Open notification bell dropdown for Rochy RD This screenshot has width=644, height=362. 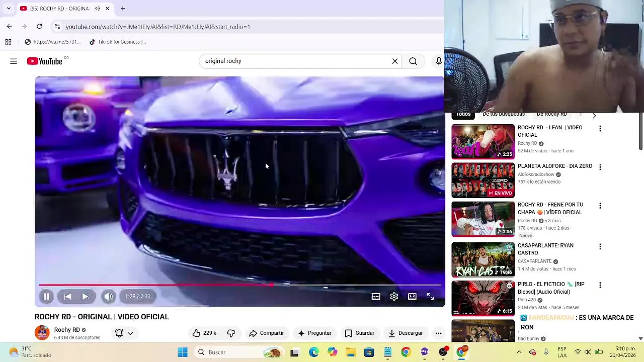pyautogui.click(x=124, y=333)
